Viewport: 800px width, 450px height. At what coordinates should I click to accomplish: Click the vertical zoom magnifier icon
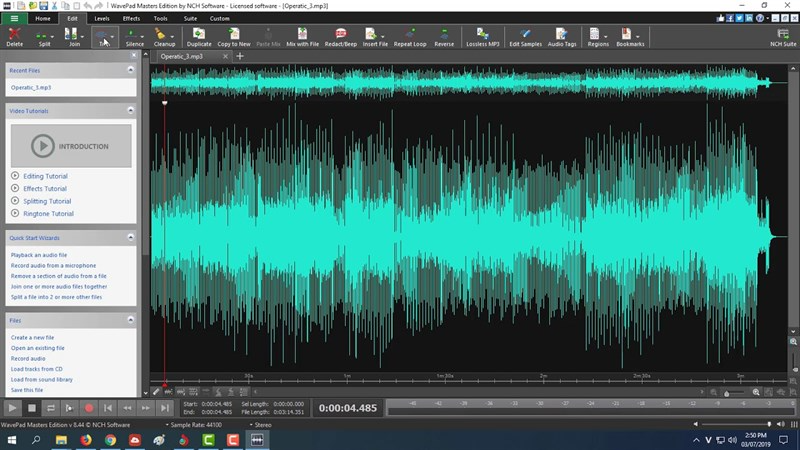click(793, 342)
